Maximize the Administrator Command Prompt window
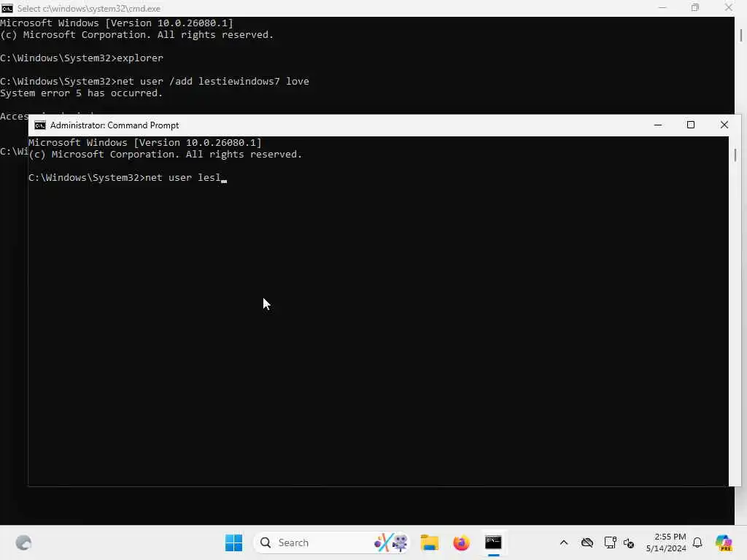Viewport: 747px width, 560px height. pyautogui.click(x=691, y=125)
